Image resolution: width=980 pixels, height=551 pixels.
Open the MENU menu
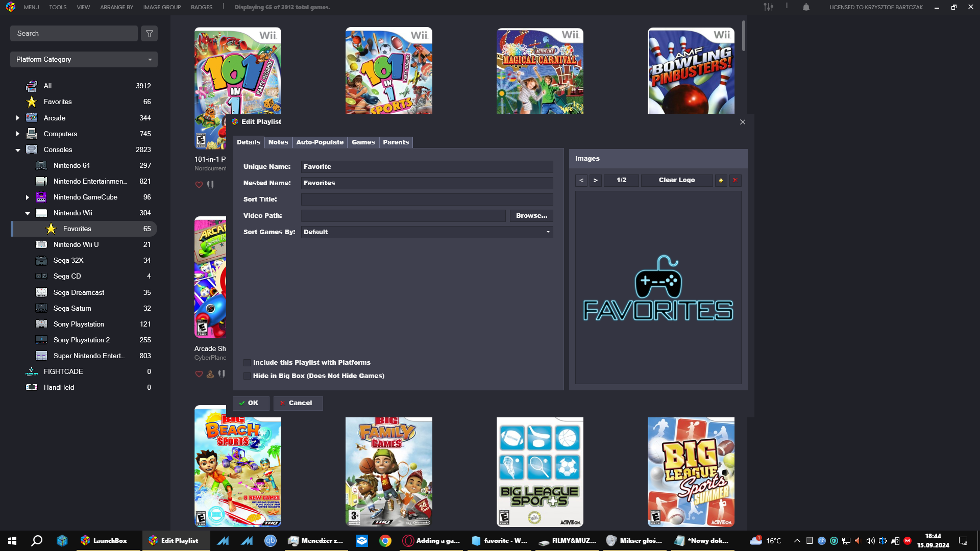click(x=31, y=7)
